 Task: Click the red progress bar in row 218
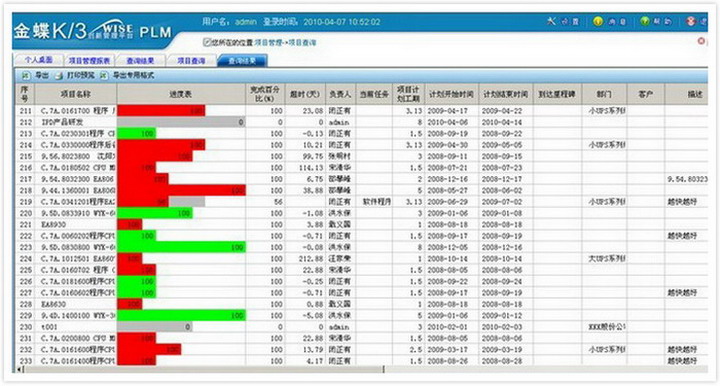tap(181, 190)
